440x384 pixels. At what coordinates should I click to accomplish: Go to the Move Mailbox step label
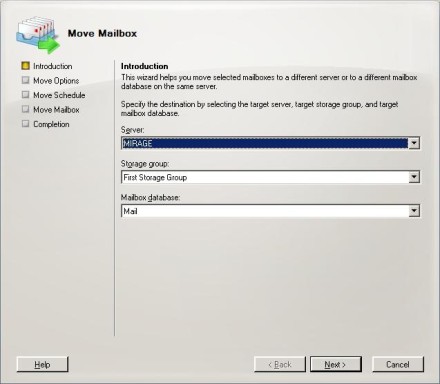[x=56, y=110]
